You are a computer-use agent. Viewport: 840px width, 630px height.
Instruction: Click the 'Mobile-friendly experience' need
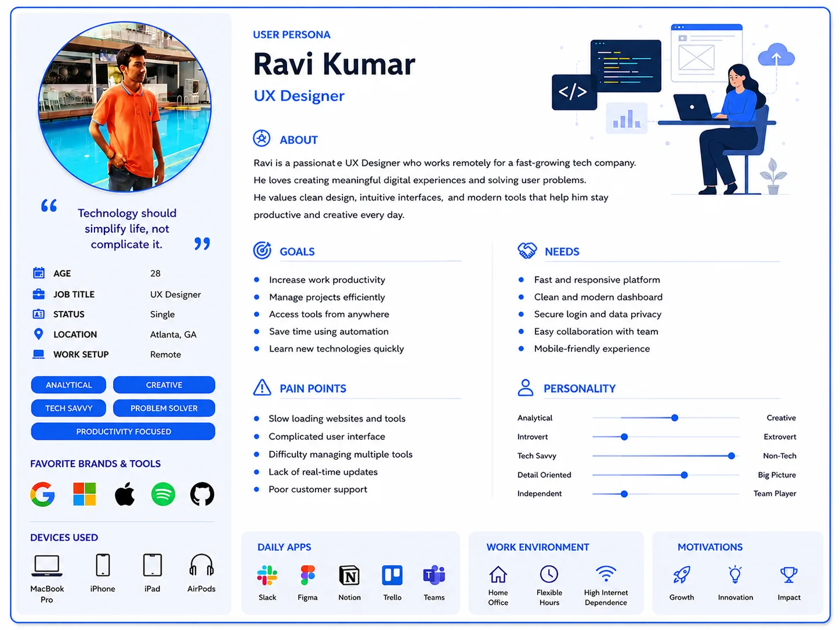coord(592,349)
